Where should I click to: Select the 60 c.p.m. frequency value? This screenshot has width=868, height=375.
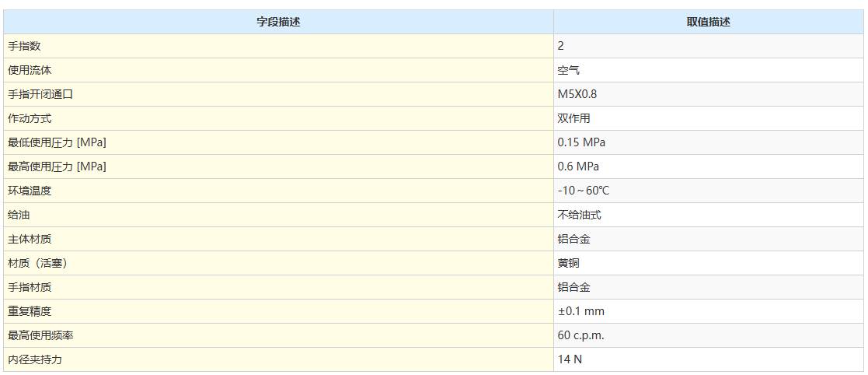click(x=580, y=335)
